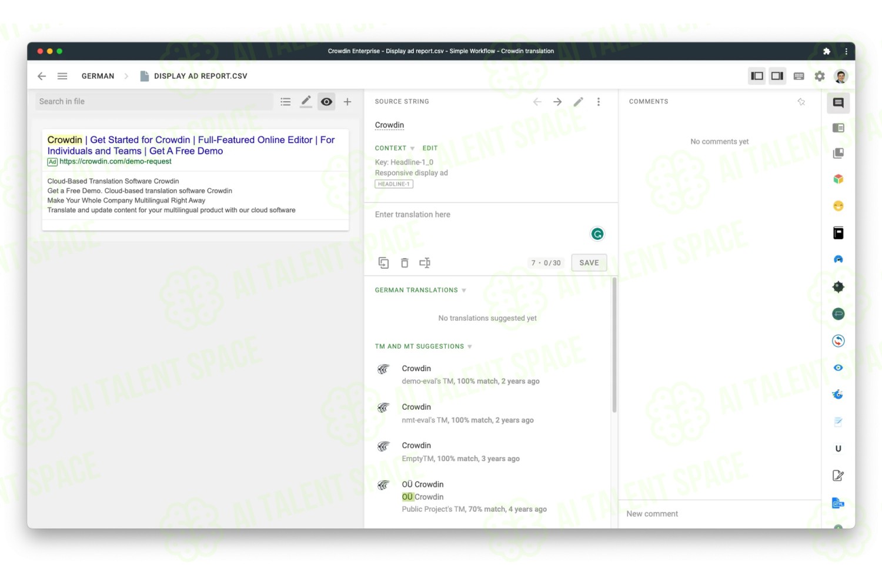This screenshot has height=588, width=882.
Task: Click the GERMAN language breadcrumb
Action: pyautogui.click(x=98, y=76)
